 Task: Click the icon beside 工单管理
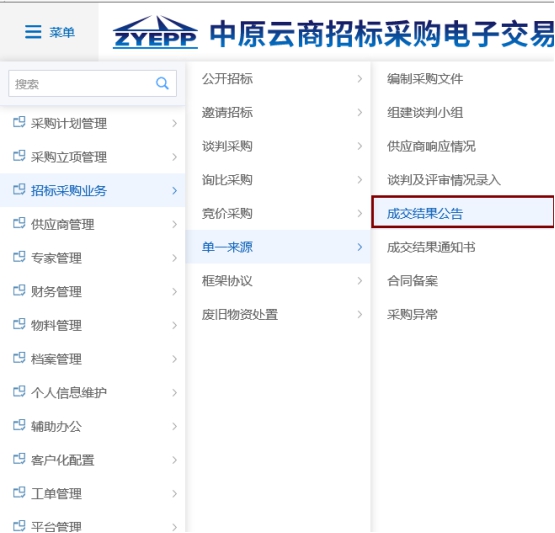(x=19, y=492)
